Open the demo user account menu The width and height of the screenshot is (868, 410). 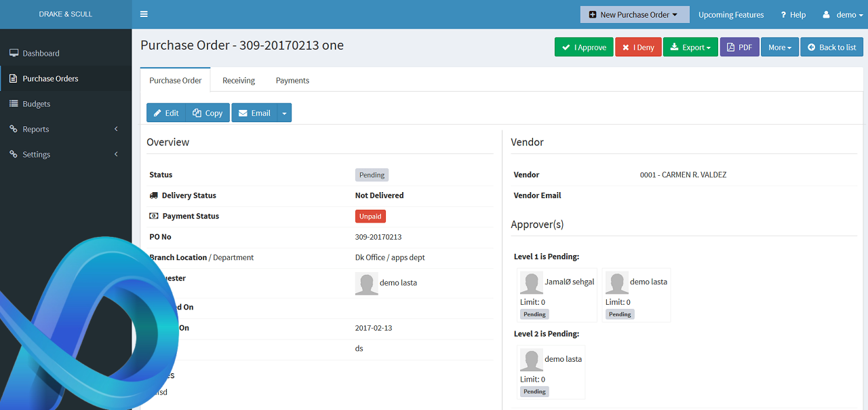844,15
